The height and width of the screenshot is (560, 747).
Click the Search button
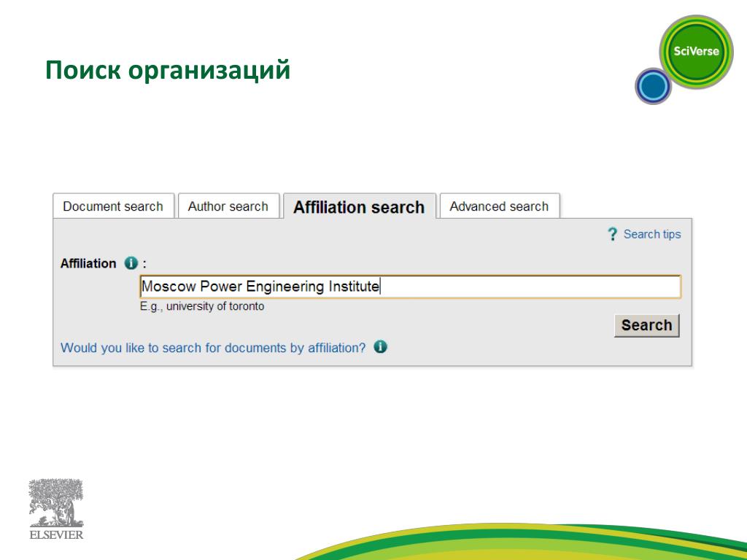646,325
